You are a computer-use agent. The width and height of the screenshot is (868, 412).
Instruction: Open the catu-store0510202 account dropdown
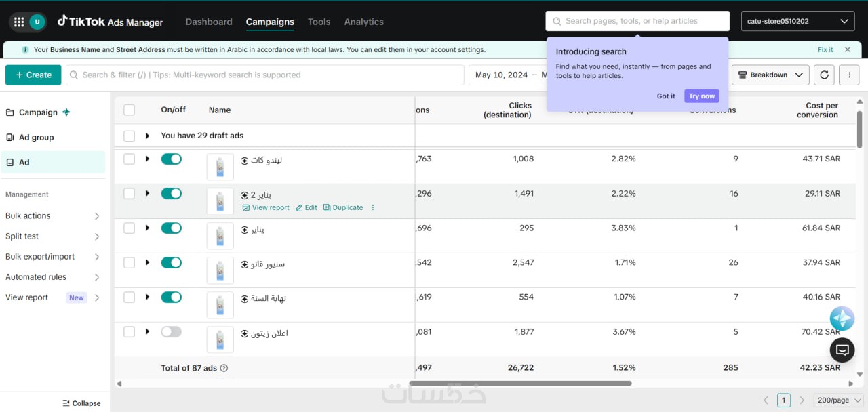[x=797, y=21]
